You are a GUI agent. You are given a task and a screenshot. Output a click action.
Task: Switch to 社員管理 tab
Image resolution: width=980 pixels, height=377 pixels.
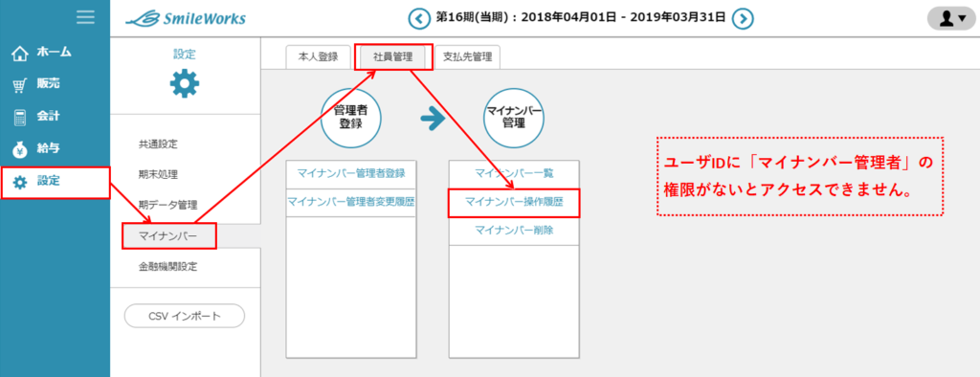point(393,56)
